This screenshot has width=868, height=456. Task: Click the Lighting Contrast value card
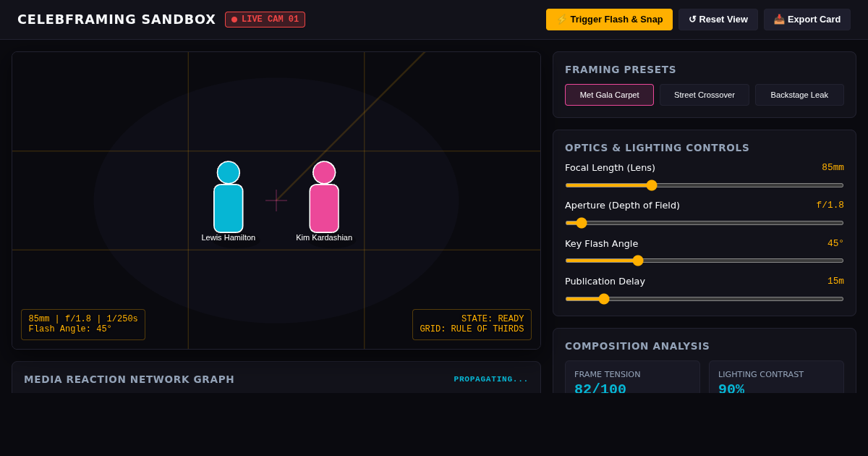pyautogui.click(x=776, y=377)
